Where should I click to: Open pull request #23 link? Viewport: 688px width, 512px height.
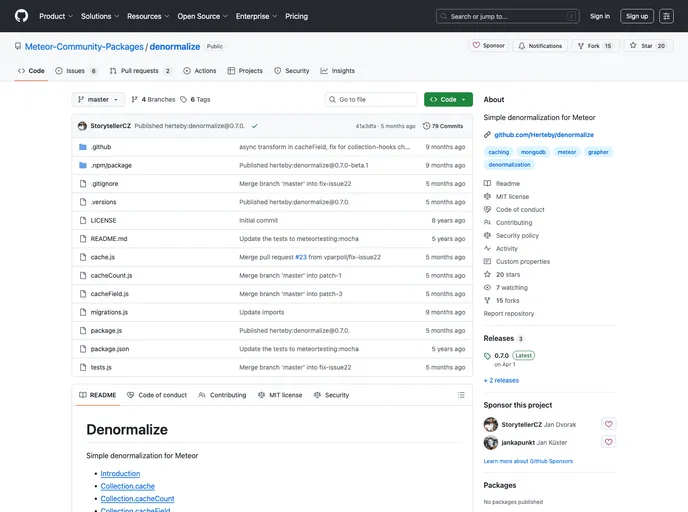click(x=301, y=258)
